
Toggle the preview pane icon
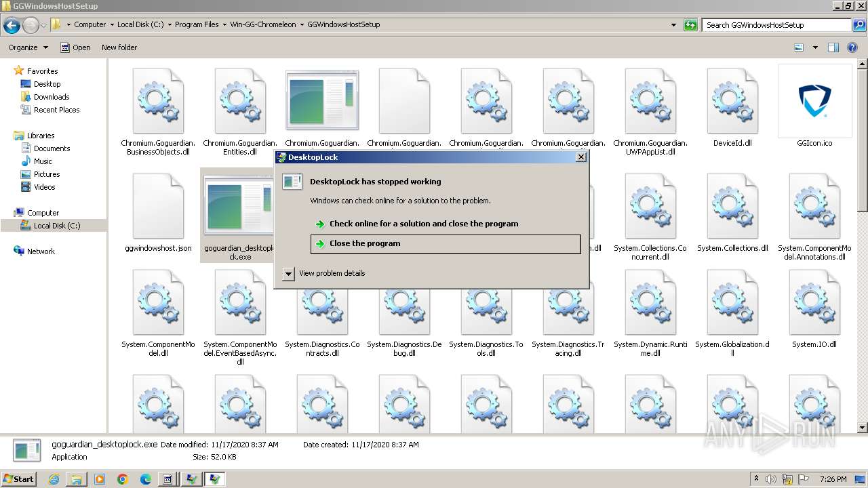[833, 47]
